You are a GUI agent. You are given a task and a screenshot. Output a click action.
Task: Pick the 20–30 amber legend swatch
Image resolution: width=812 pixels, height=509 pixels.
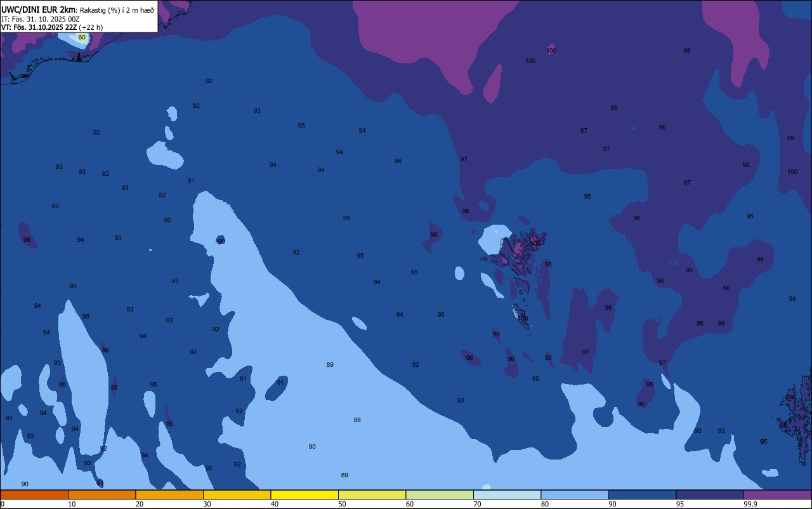pyautogui.click(x=169, y=494)
